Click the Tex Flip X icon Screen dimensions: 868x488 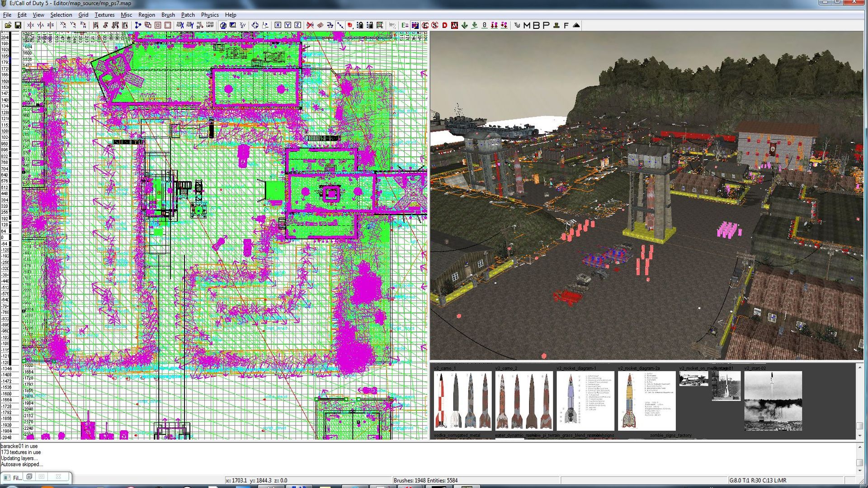180,25
